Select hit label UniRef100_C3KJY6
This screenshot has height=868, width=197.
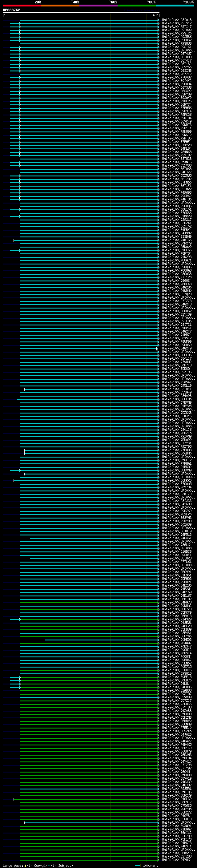[x=177, y=416]
